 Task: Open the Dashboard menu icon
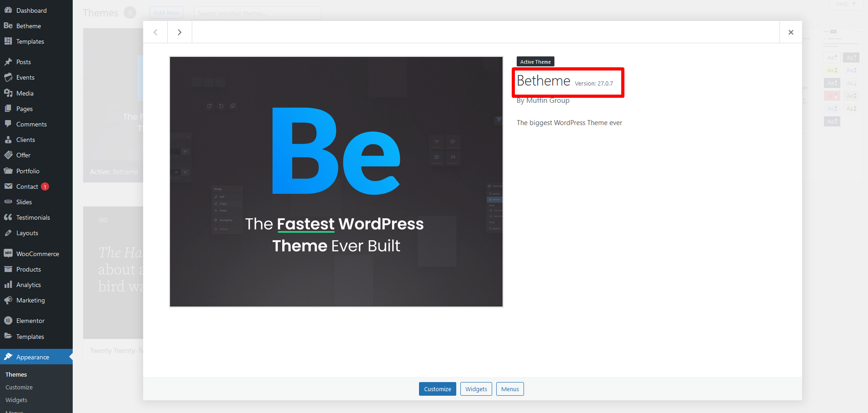coord(8,10)
